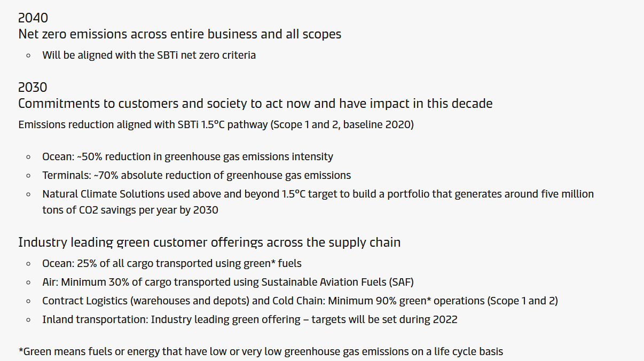Click the bullet marker beside Terminals item

pyautogui.click(x=28, y=176)
